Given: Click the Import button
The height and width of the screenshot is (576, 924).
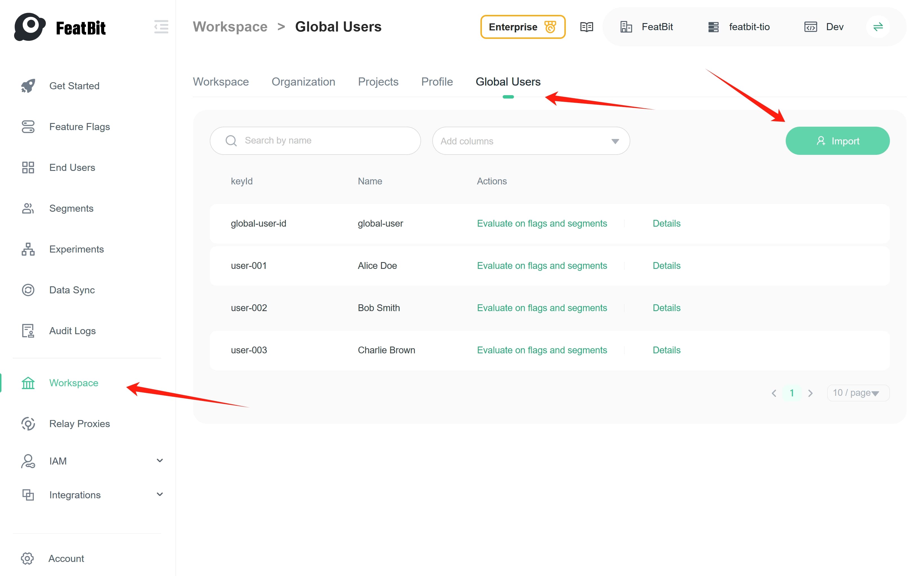Looking at the screenshot, I should pyautogui.click(x=837, y=141).
